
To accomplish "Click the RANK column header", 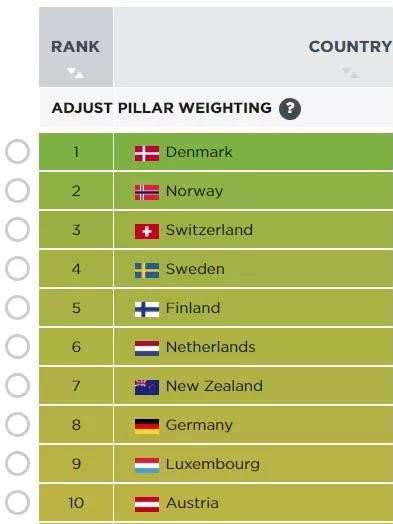I will pyautogui.click(x=76, y=47).
